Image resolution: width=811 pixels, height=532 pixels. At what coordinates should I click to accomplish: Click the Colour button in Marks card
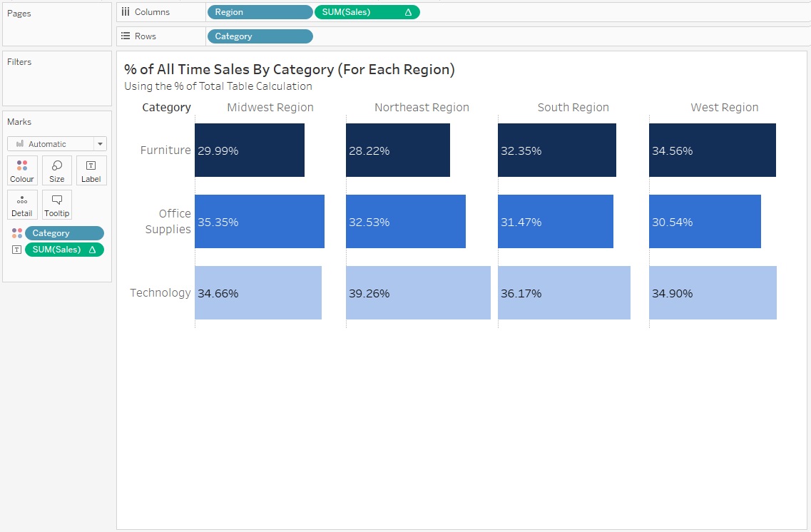coord(22,170)
